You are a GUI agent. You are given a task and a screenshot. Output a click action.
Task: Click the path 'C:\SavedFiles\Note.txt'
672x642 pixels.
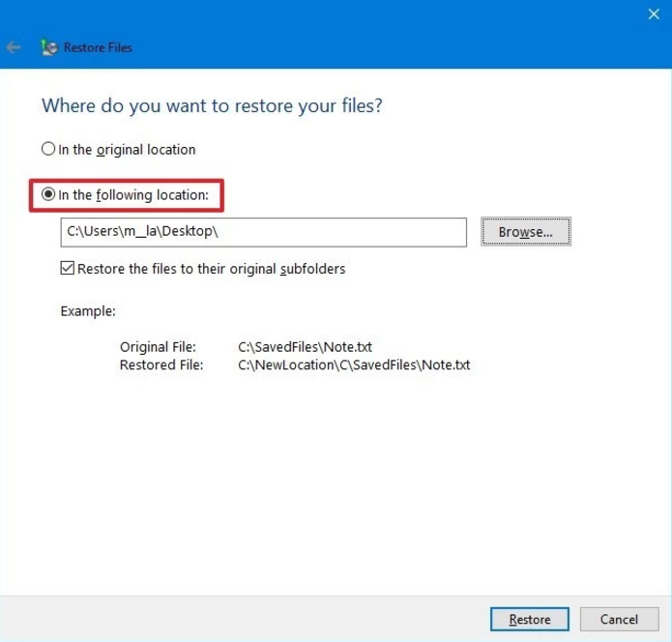click(305, 346)
